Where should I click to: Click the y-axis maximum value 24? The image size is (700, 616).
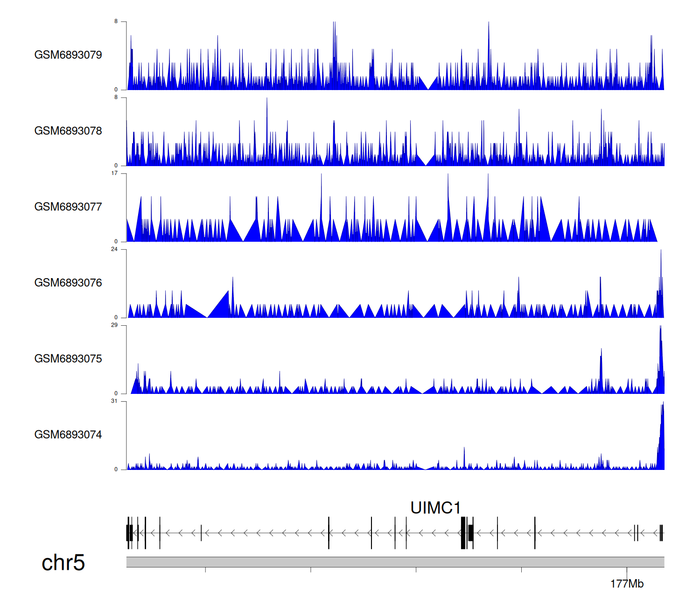click(x=114, y=249)
